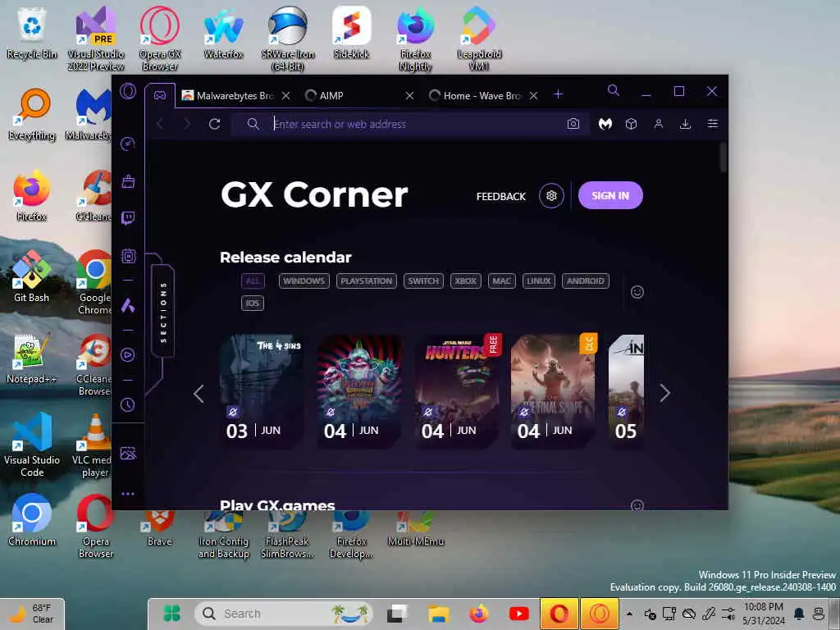This screenshot has height=630, width=840.
Task: Click the taskbar Search box
Action: tap(283, 614)
